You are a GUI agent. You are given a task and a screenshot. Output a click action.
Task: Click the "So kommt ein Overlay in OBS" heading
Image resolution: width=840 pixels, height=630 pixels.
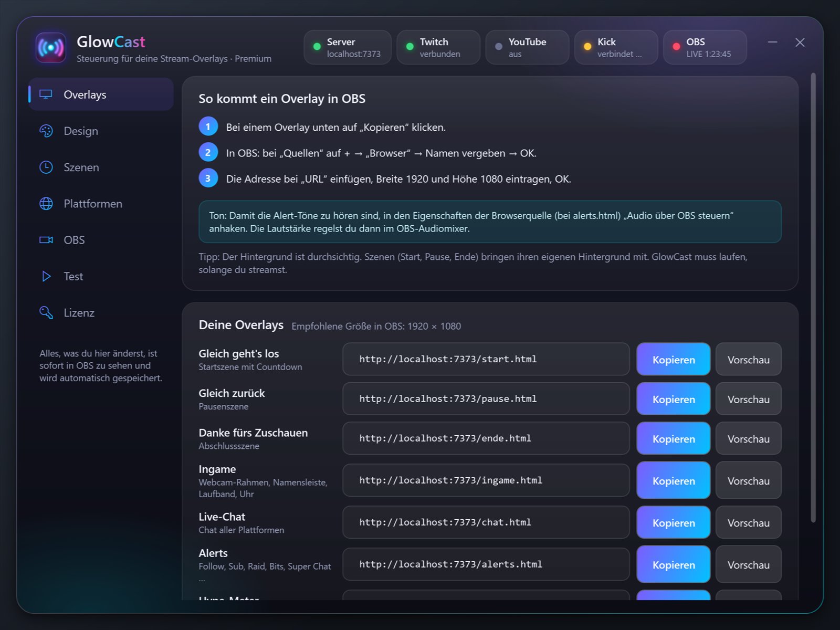click(x=282, y=99)
